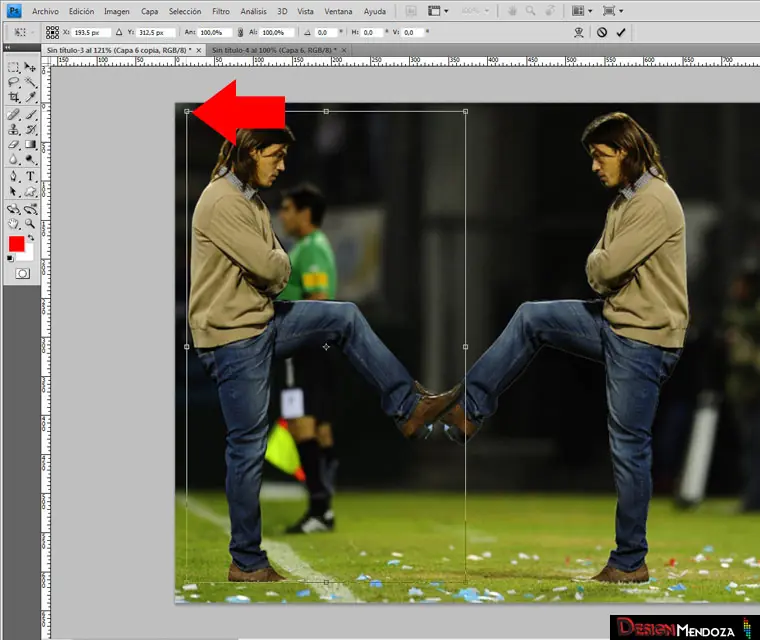The image size is (760, 640).
Task: Switch to warp mode toggle icon
Action: [578, 32]
